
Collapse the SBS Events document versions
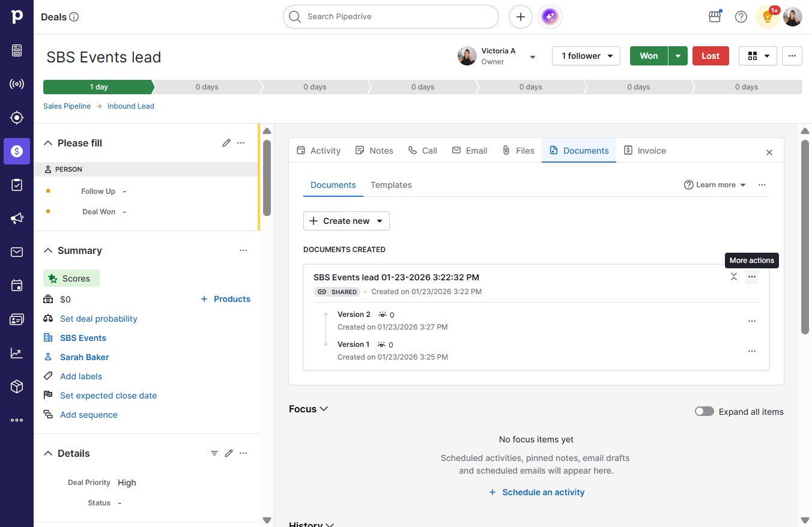pyautogui.click(x=734, y=277)
